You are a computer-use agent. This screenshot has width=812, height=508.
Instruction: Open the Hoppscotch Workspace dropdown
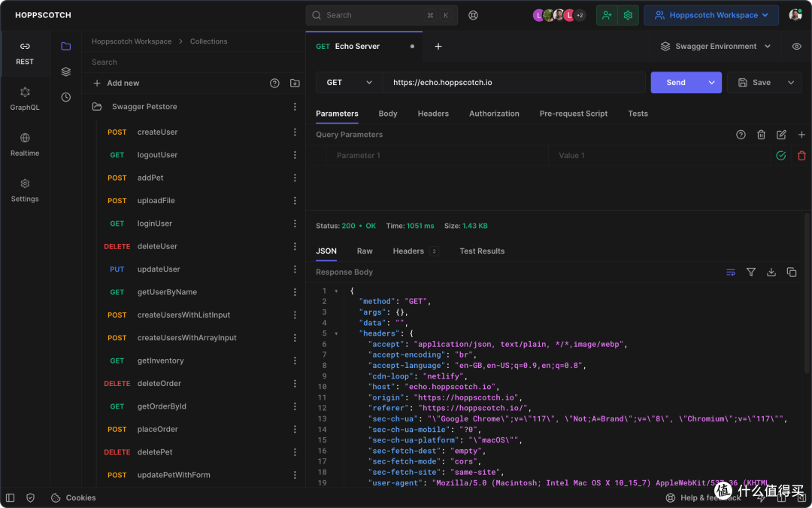click(711, 16)
